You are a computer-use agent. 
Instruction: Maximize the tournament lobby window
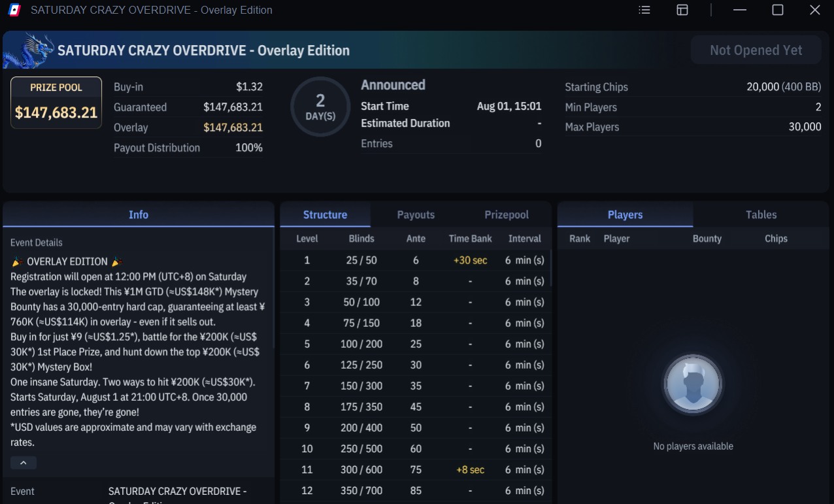pyautogui.click(x=778, y=10)
